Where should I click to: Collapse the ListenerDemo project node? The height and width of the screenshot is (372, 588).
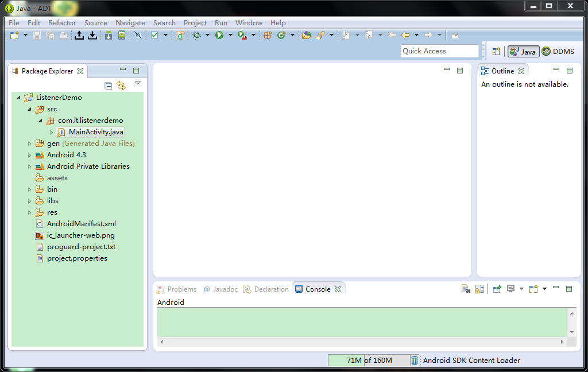(18, 98)
